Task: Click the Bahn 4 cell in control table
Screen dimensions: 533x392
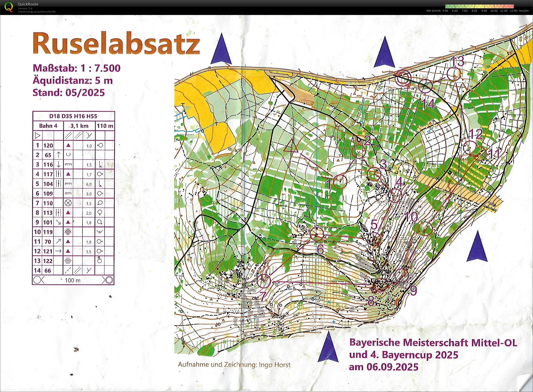Action: [x=48, y=126]
